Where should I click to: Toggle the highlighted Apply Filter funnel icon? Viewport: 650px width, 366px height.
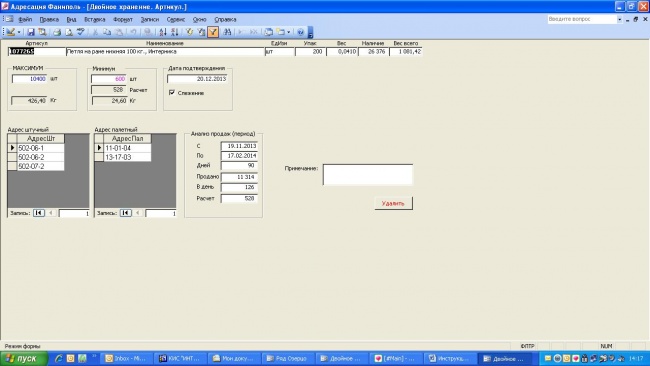coord(213,32)
